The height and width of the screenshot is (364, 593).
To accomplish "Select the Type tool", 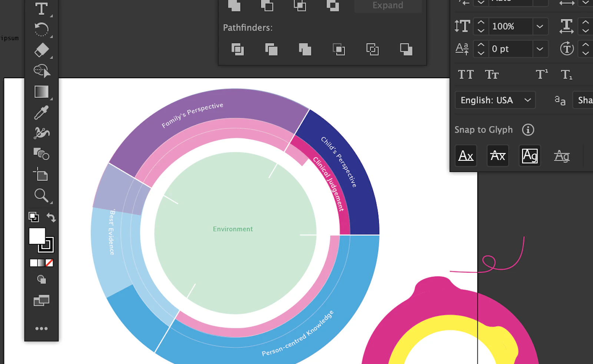I will click(x=41, y=9).
